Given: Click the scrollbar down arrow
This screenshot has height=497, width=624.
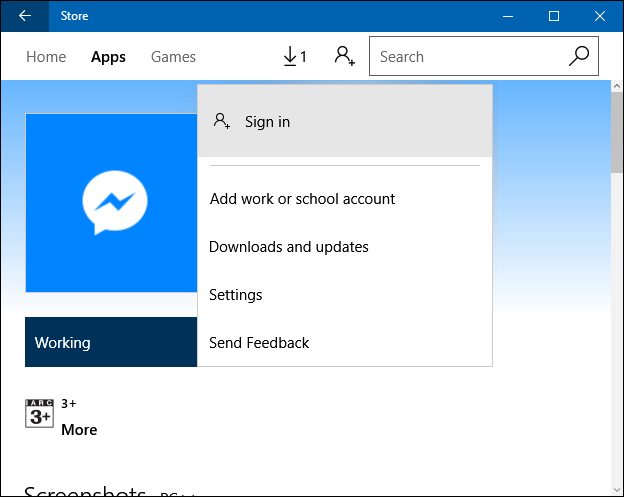Looking at the screenshot, I should pyautogui.click(x=617, y=490).
